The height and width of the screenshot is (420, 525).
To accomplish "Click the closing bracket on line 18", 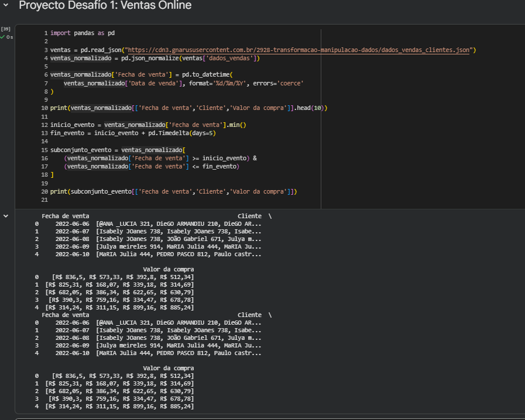I will (x=52, y=175).
